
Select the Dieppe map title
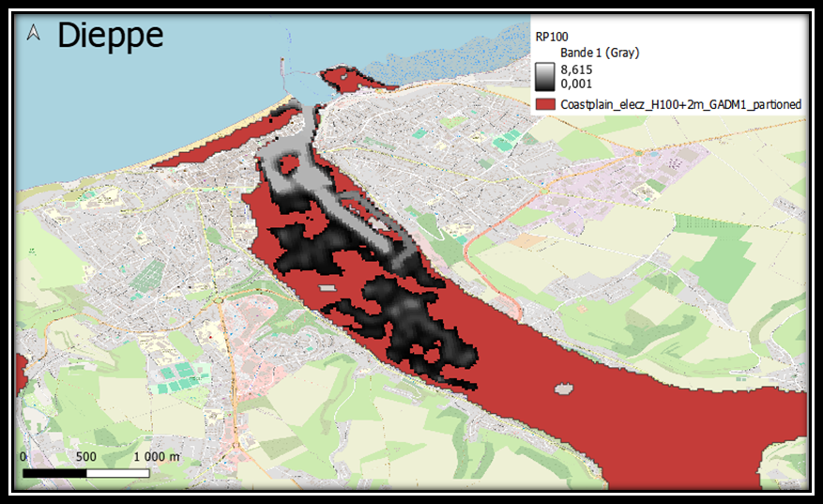[x=110, y=35]
